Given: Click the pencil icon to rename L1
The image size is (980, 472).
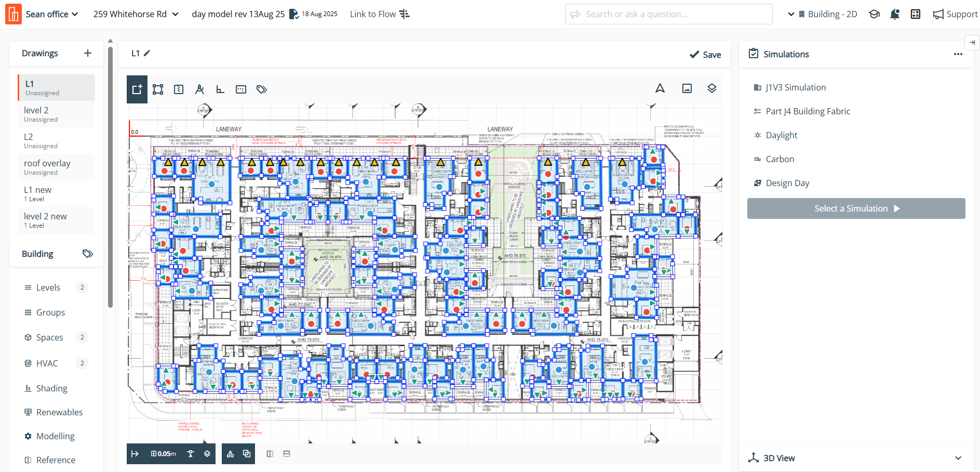Looking at the screenshot, I should coord(147,53).
